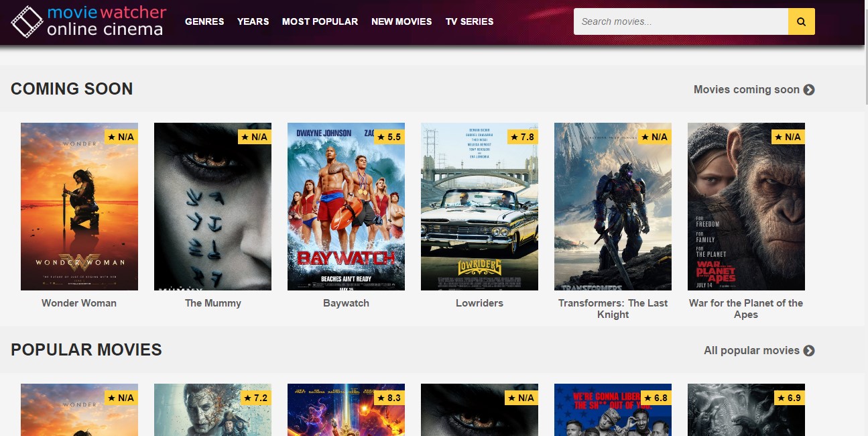
Task: Click the Transformers poster thumbnail
Action: pyautogui.click(x=613, y=207)
